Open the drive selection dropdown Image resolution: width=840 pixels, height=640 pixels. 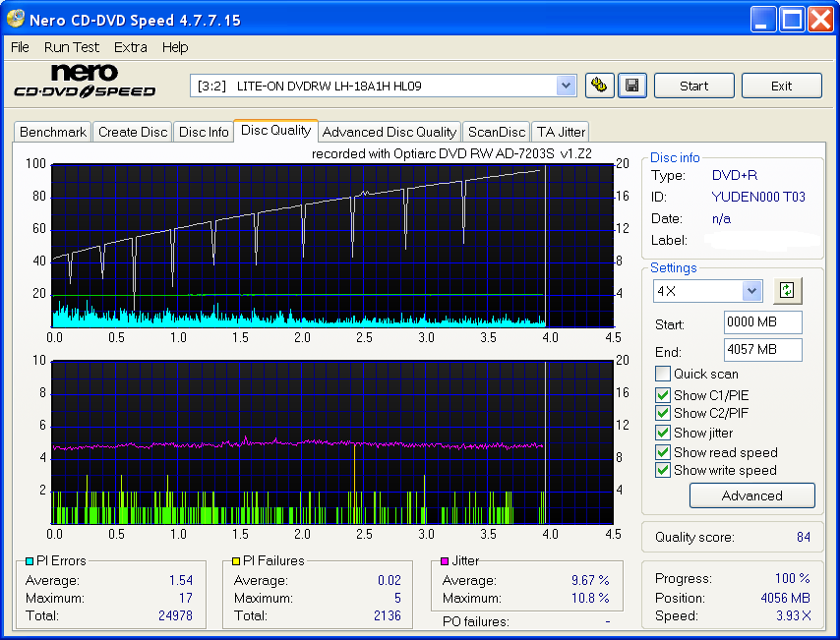click(566, 86)
